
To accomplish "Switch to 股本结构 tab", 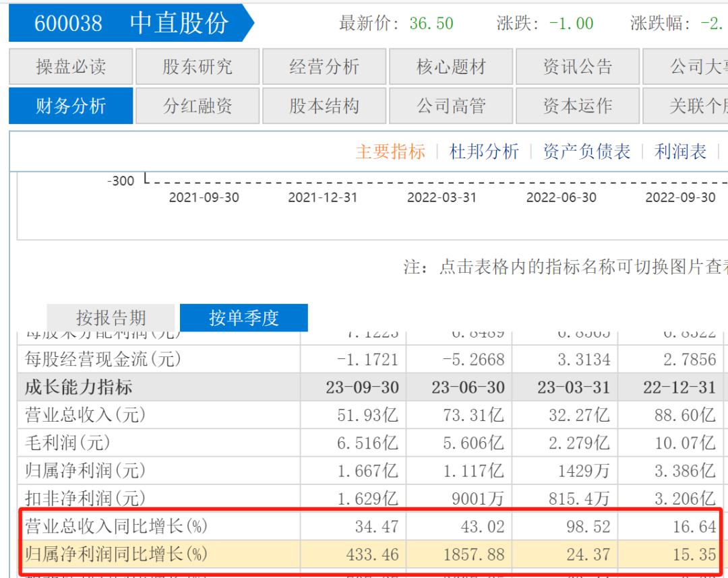I will 324,106.
